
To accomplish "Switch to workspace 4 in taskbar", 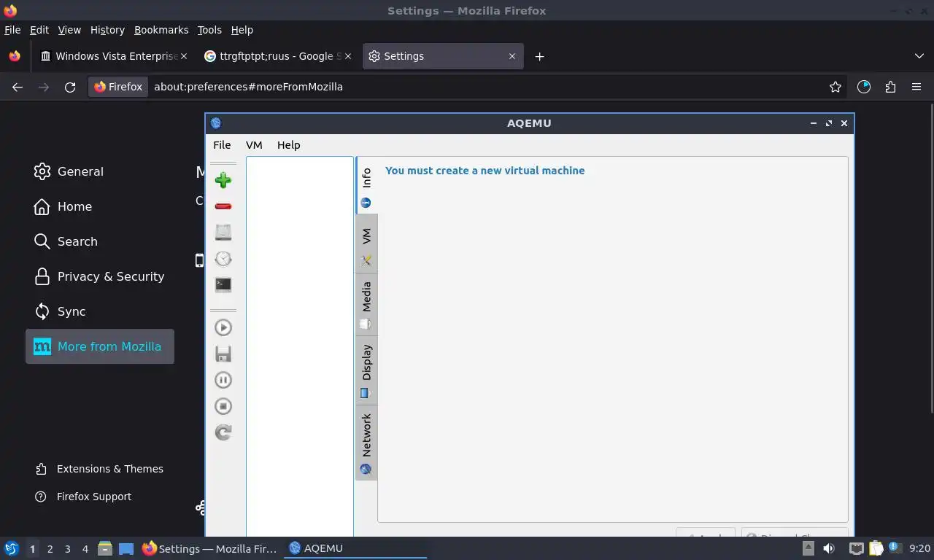I will point(85,549).
